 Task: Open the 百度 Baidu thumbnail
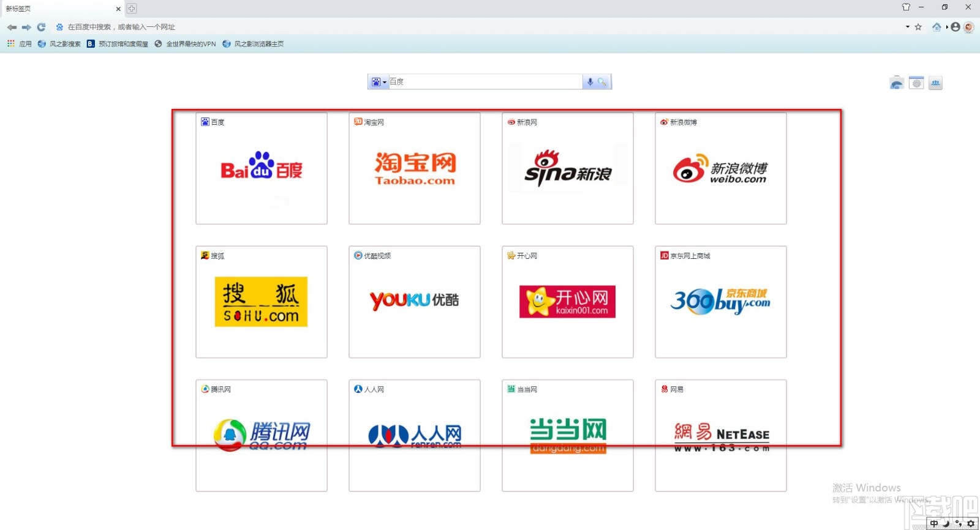262,168
